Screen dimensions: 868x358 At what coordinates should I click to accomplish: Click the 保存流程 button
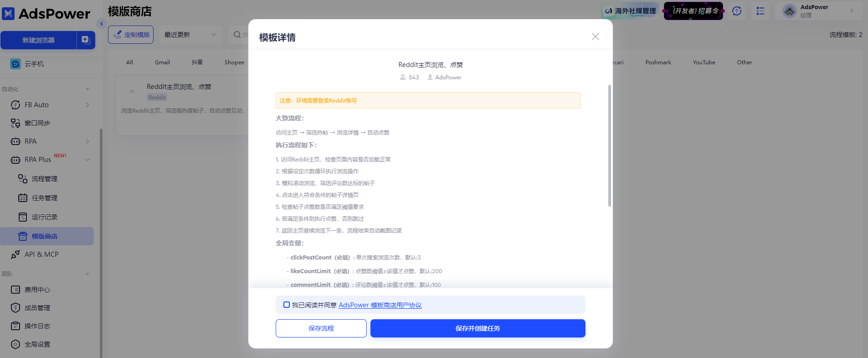click(x=321, y=328)
